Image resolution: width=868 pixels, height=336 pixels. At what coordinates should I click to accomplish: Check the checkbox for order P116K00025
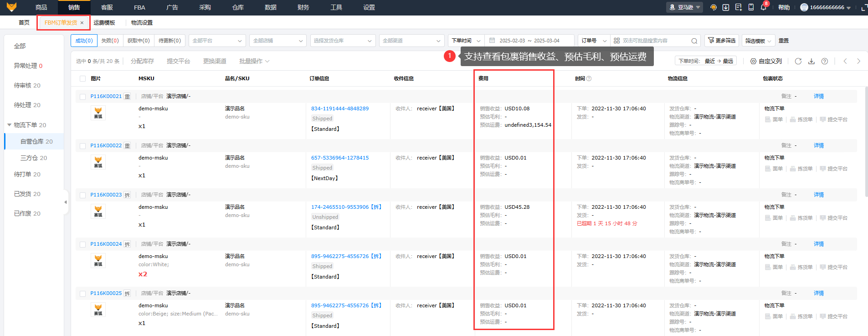[x=82, y=293]
